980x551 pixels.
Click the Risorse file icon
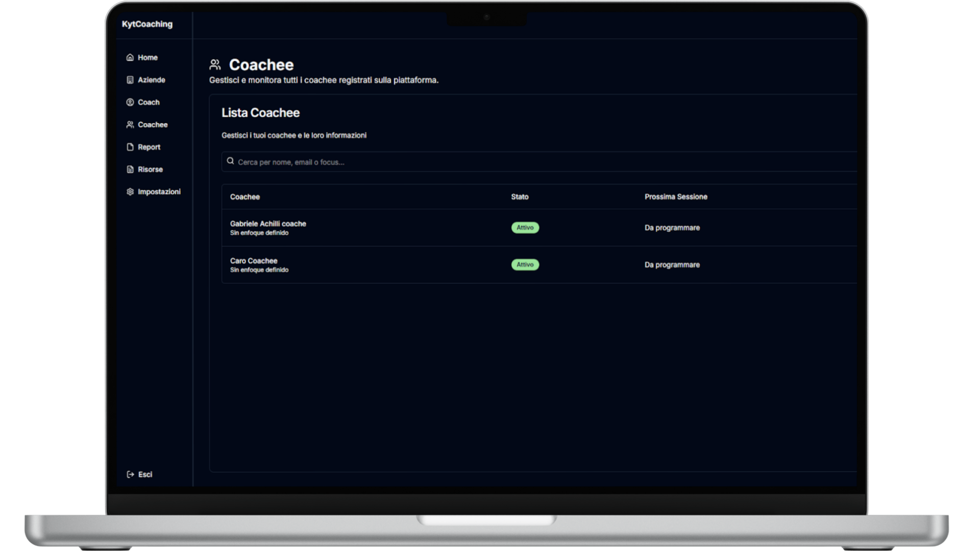pos(130,169)
